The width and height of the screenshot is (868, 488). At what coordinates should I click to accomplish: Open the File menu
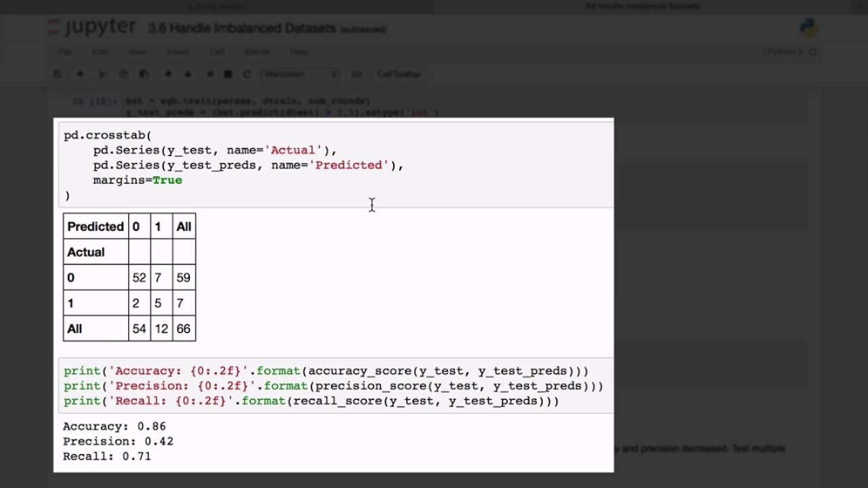[x=65, y=52]
